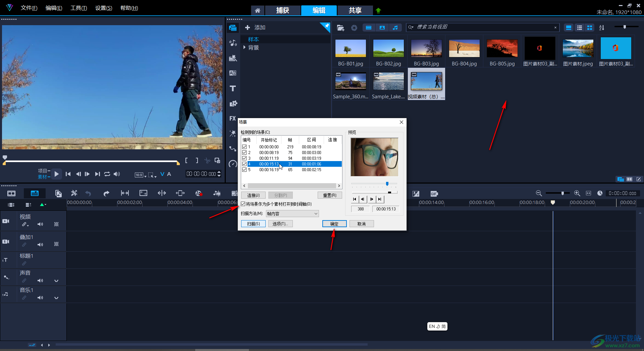
Task: Uncheck scene 1 checkbox in scene list
Action: (x=245, y=147)
